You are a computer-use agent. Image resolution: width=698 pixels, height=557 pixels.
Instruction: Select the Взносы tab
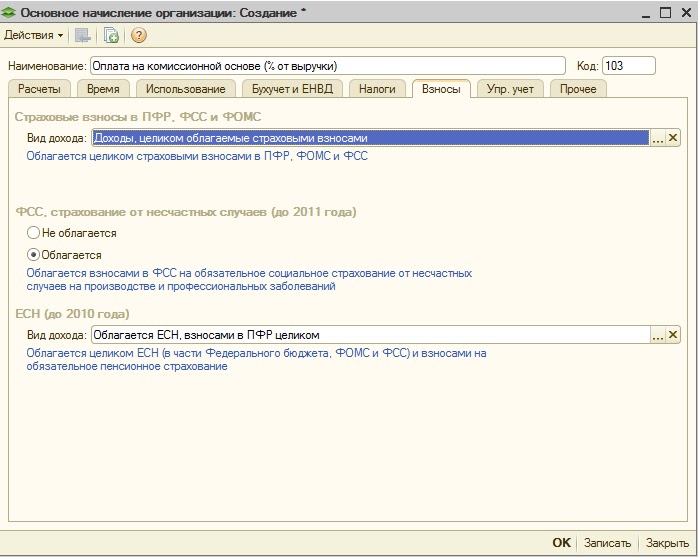point(441,89)
